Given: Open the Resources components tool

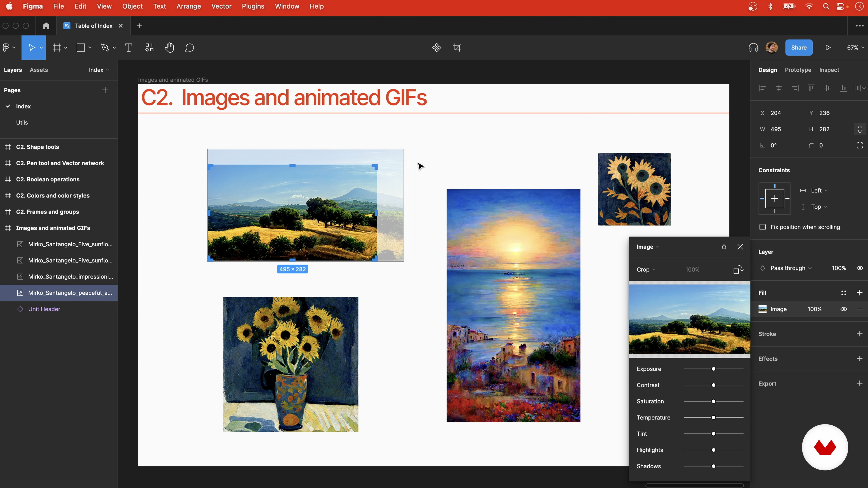Looking at the screenshot, I should pos(149,47).
